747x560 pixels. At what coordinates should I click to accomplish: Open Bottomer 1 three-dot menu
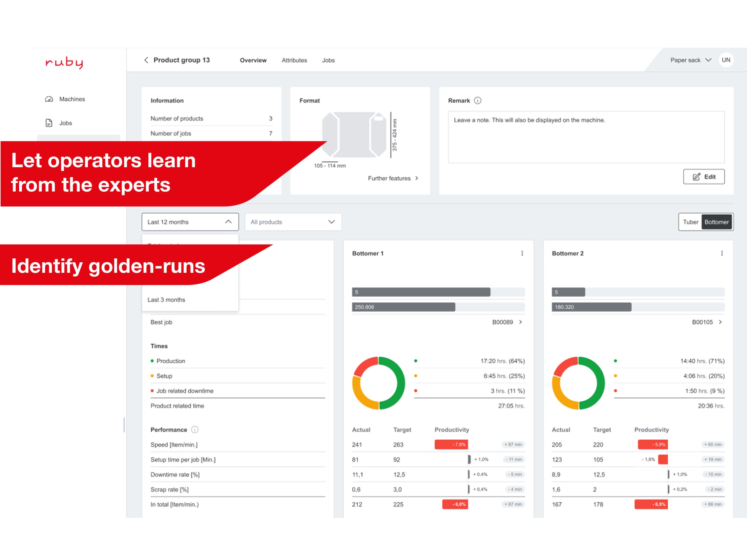pyautogui.click(x=522, y=253)
